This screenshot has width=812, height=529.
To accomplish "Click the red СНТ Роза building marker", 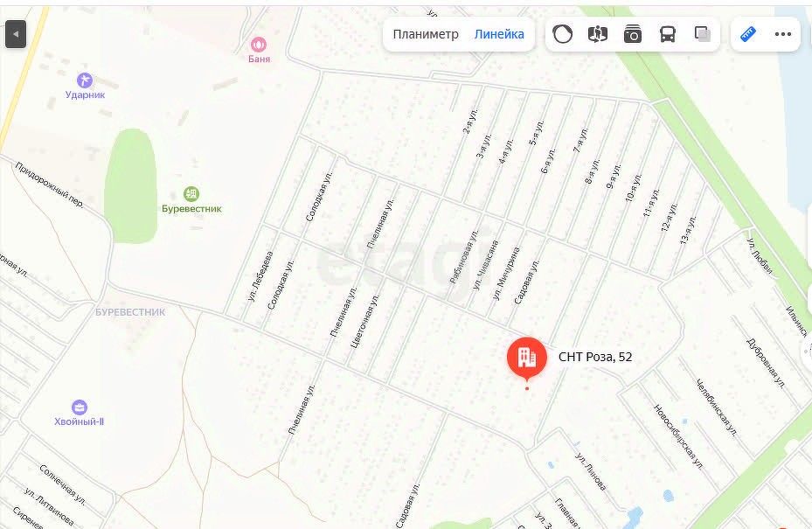I will pos(527,358).
